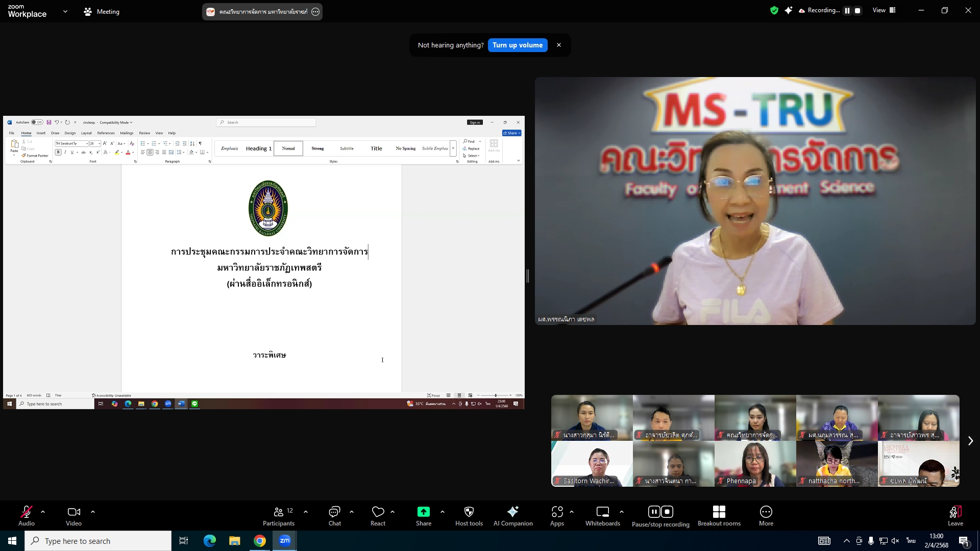Expand video options arrow
Screen dimensions: 980x551
(x=93, y=511)
